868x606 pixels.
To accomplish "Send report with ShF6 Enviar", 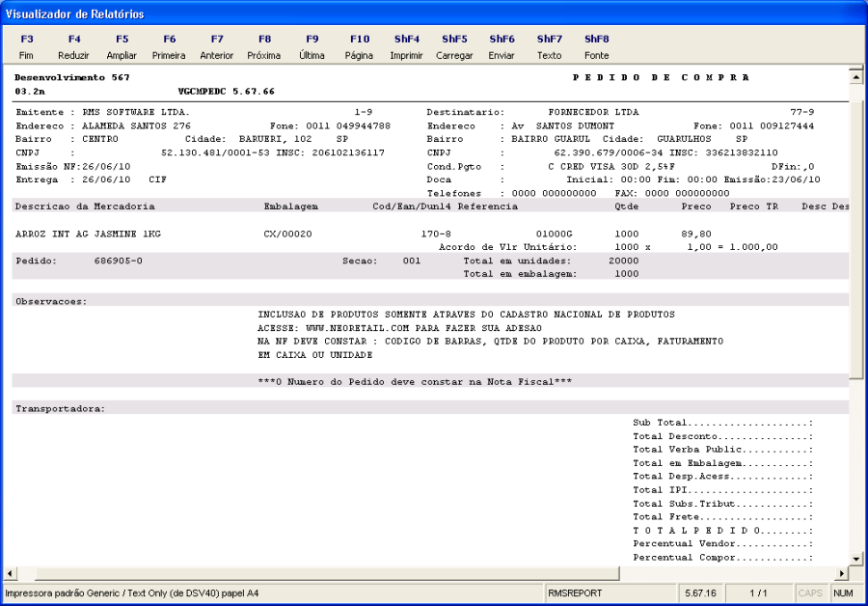I will [502, 47].
